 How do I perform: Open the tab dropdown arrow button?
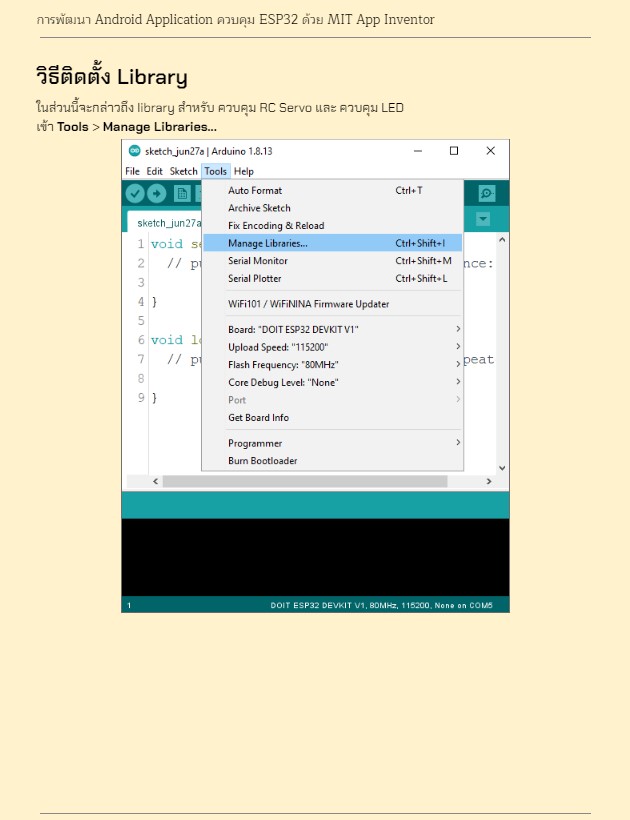click(483, 219)
